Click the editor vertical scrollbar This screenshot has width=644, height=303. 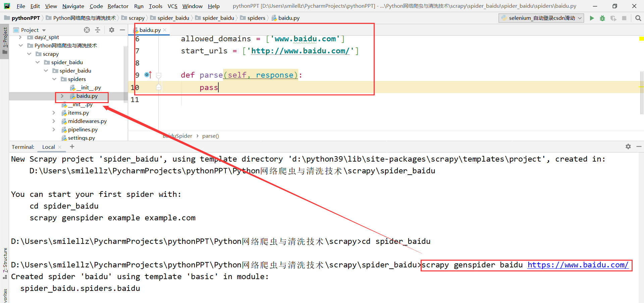pos(642,93)
